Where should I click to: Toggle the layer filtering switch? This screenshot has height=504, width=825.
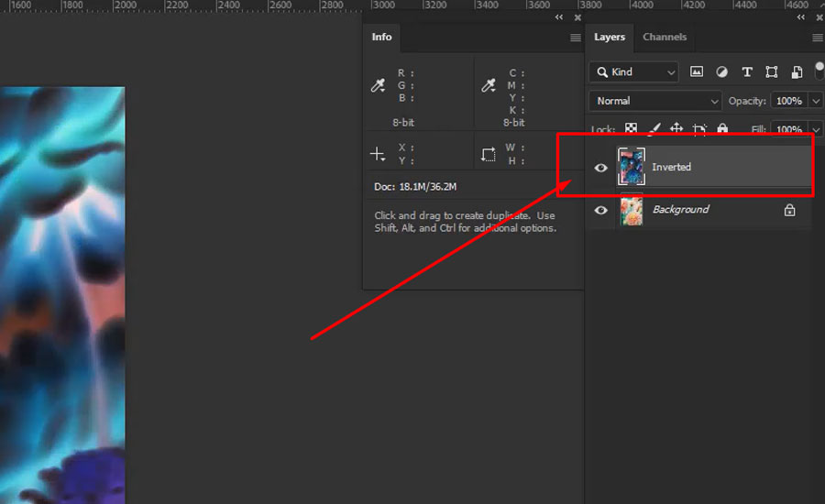coord(819,71)
